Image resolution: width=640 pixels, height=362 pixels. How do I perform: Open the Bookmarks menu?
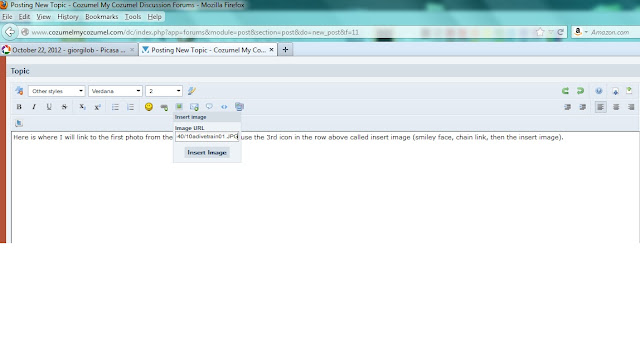102,17
